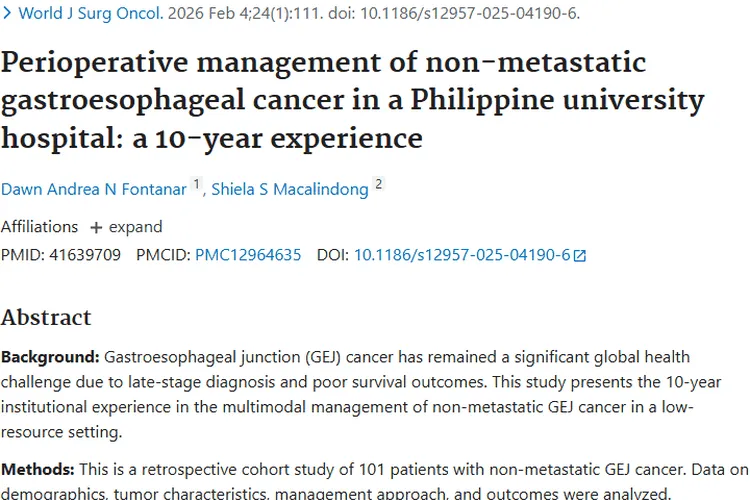Click the external link icon after the DOI
The image size is (750, 500).
(579, 256)
